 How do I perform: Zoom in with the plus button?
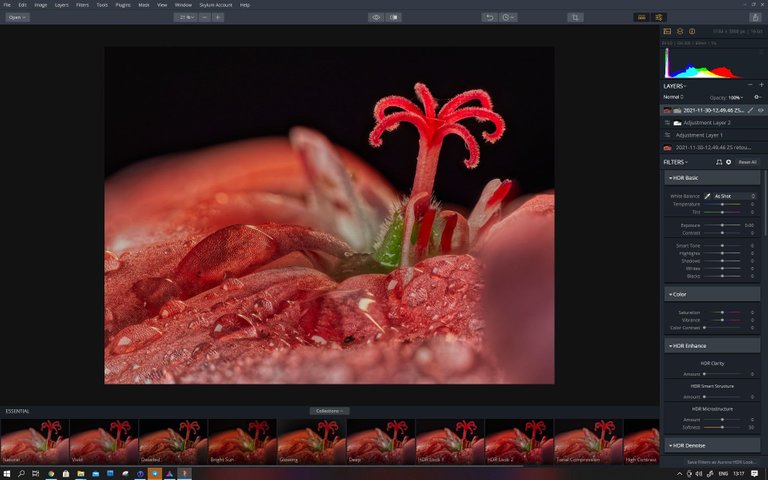point(218,17)
